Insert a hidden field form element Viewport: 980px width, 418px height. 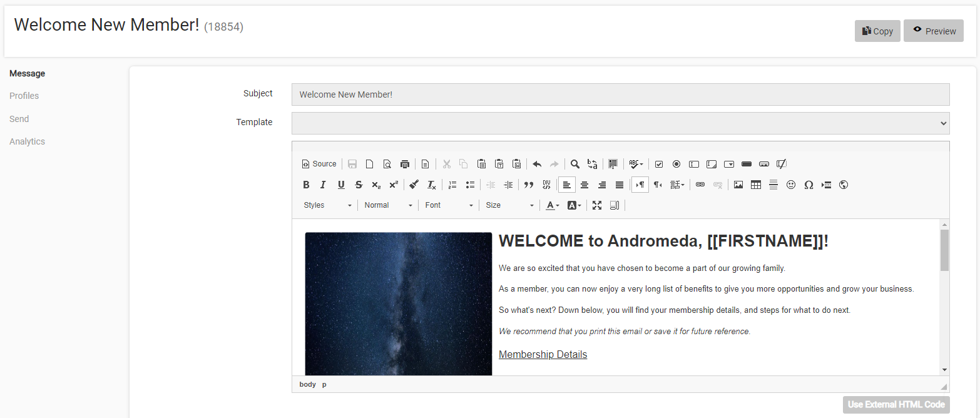point(782,164)
